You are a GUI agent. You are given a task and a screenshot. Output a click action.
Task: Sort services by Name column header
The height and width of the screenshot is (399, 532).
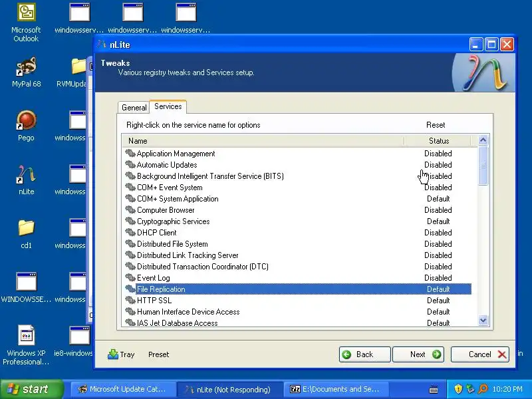(263, 141)
